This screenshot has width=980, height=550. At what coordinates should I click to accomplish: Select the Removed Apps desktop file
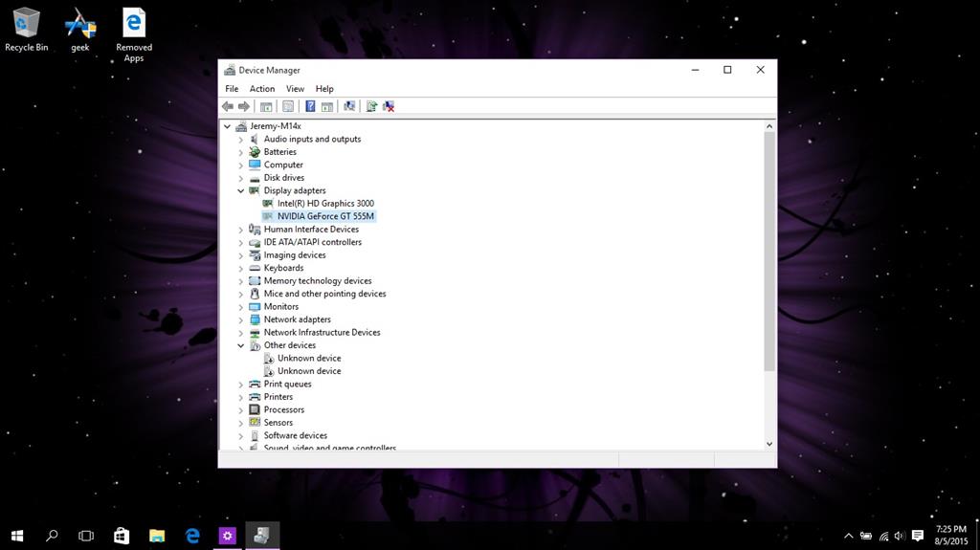134,34
